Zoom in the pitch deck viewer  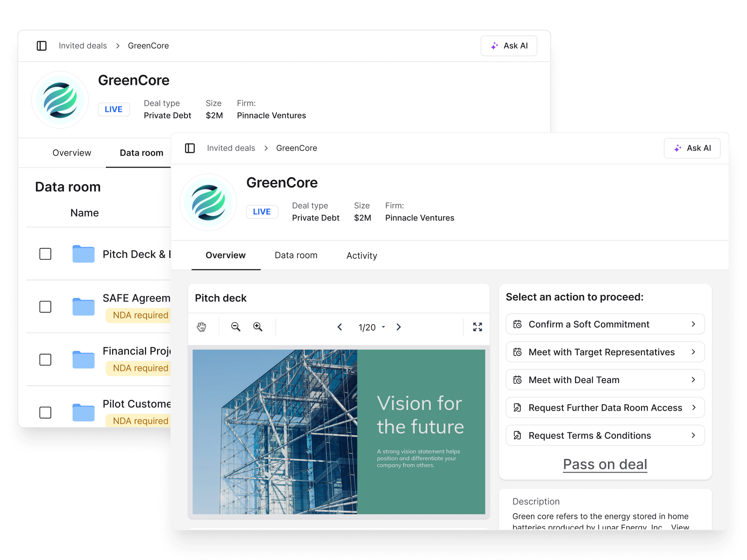[x=258, y=327]
